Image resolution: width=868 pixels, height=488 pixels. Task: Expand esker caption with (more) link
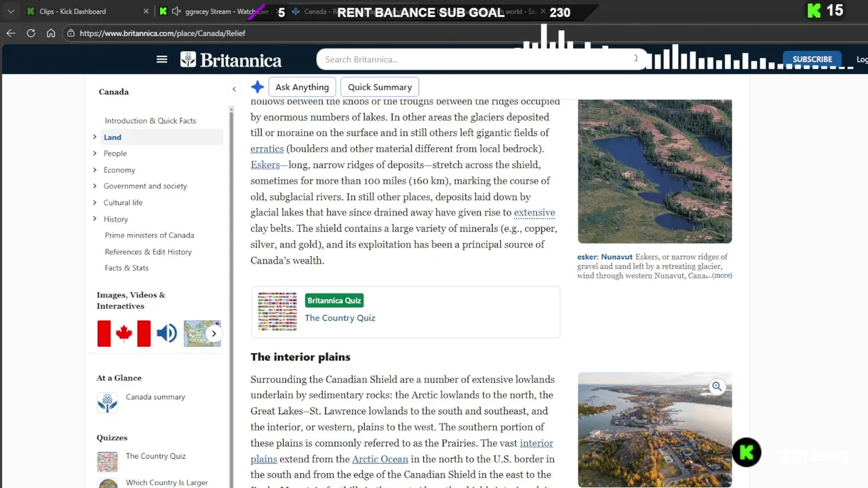click(x=722, y=275)
